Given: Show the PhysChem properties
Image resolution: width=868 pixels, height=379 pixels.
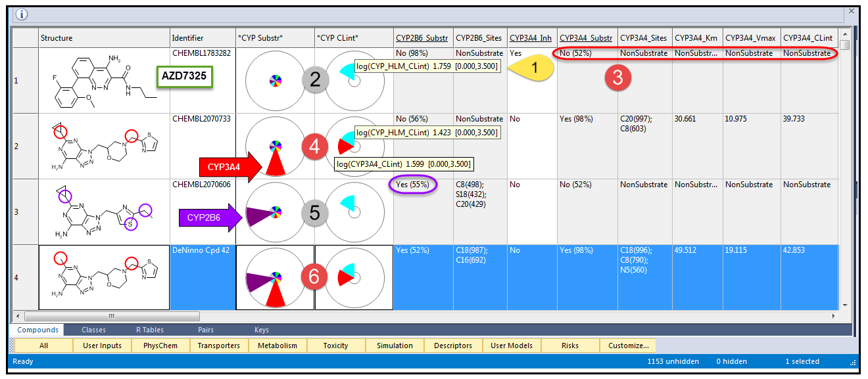Looking at the screenshot, I should [x=161, y=346].
